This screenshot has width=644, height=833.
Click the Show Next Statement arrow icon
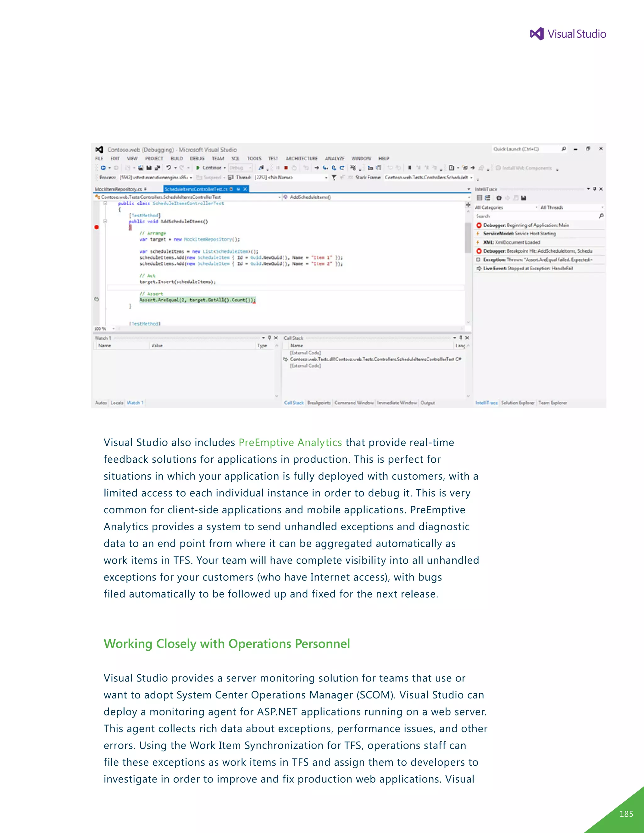pyautogui.click(x=317, y=168)
